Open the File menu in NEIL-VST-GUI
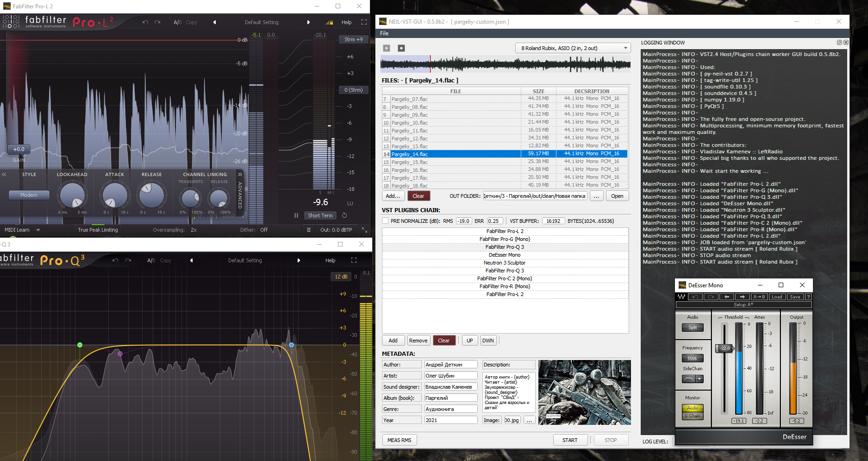 [384, 33]
